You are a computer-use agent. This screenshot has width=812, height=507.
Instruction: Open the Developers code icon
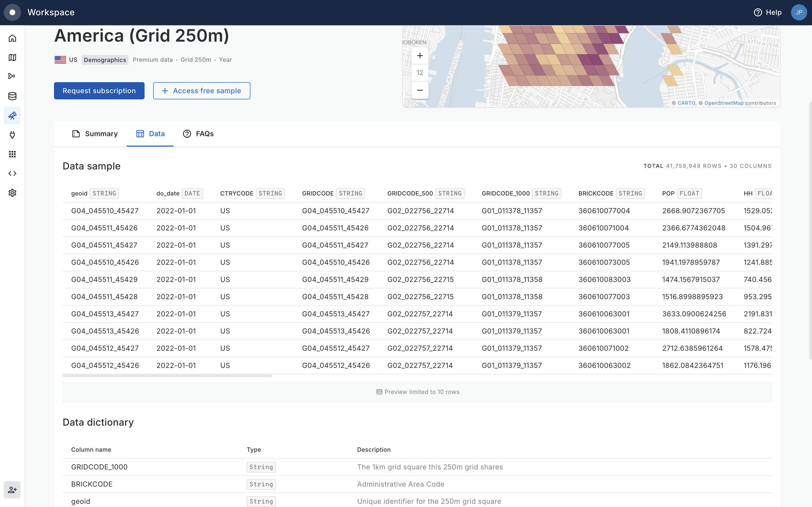click(x=12, y=173)
